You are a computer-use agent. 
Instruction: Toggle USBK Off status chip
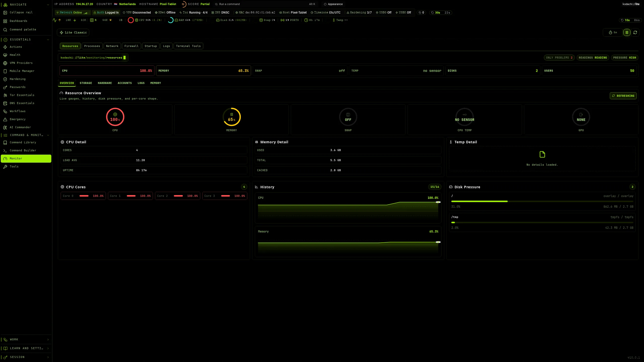tap(403, 13)
